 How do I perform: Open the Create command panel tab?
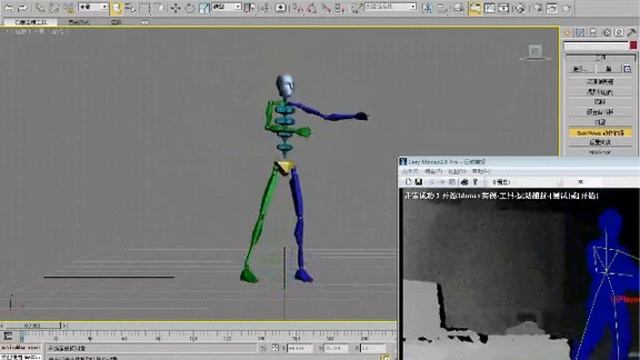[567, 33]
